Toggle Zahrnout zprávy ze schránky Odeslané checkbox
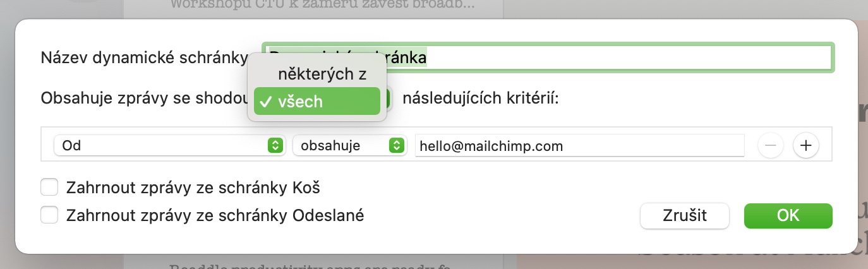This screenshot has height=269, width=868. [49, 215]
